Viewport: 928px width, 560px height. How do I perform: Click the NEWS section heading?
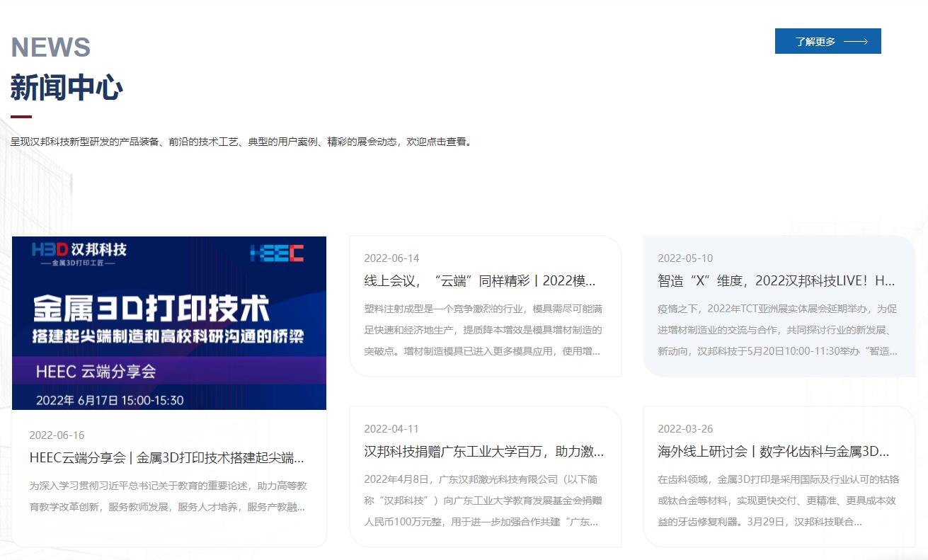tap(50, 47)
